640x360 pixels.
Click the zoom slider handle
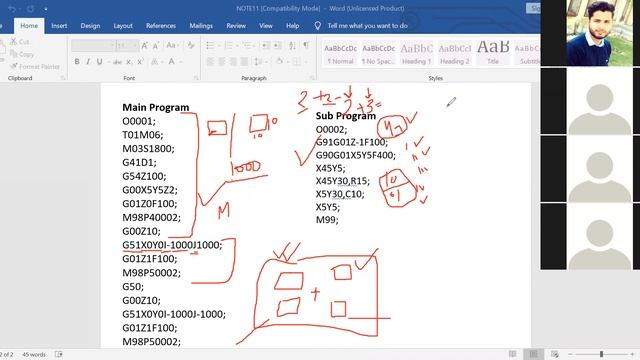[601, 354]
